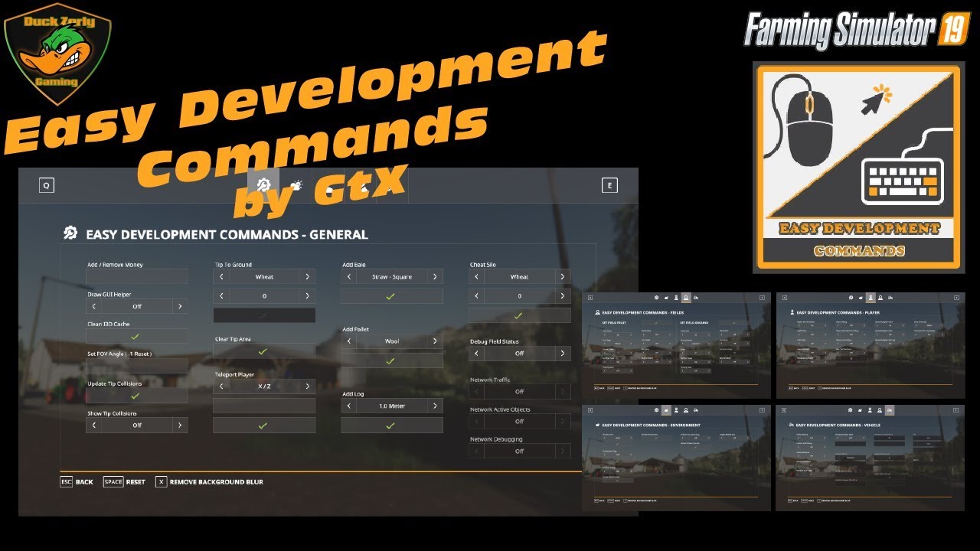Viewport: 980px width, 551px height.
Task: Click 'EASY DEVELOPMENT COMMANDS - GENERAL' heading
Action: [227, 234]
